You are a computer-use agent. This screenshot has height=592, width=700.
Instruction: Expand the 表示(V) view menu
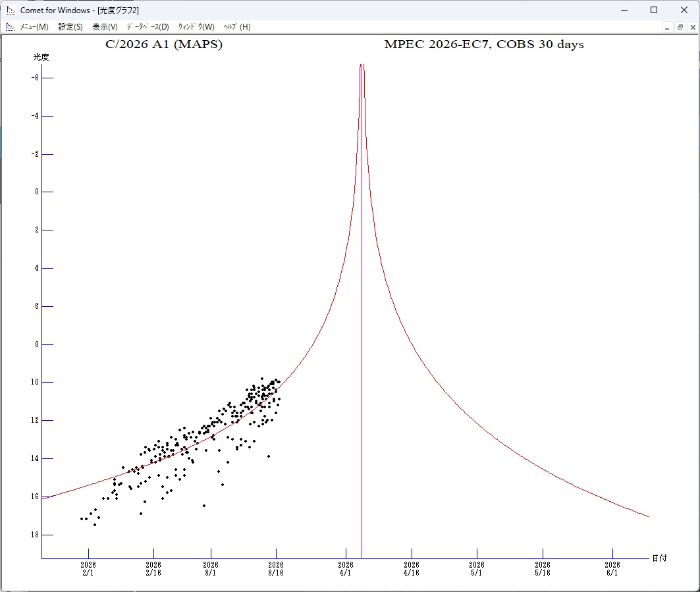105,27
